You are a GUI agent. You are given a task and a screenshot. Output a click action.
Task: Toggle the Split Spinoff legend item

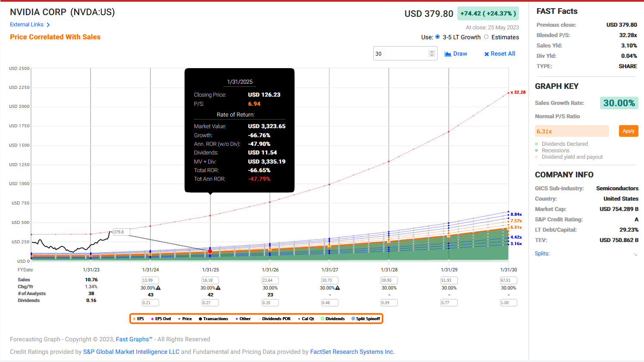click(x=366, y=319)
